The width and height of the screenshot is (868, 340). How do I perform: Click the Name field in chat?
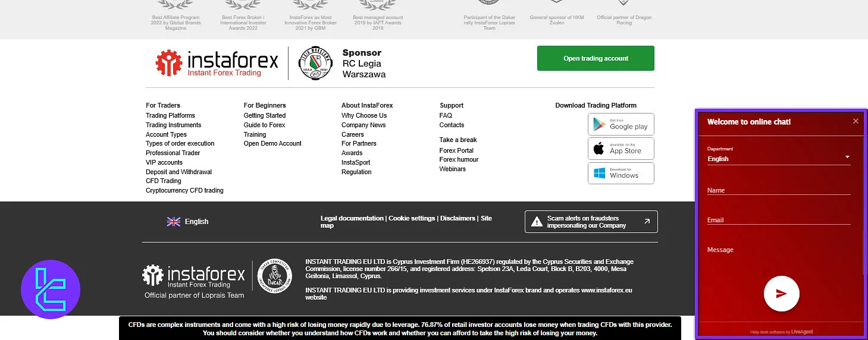779,190
